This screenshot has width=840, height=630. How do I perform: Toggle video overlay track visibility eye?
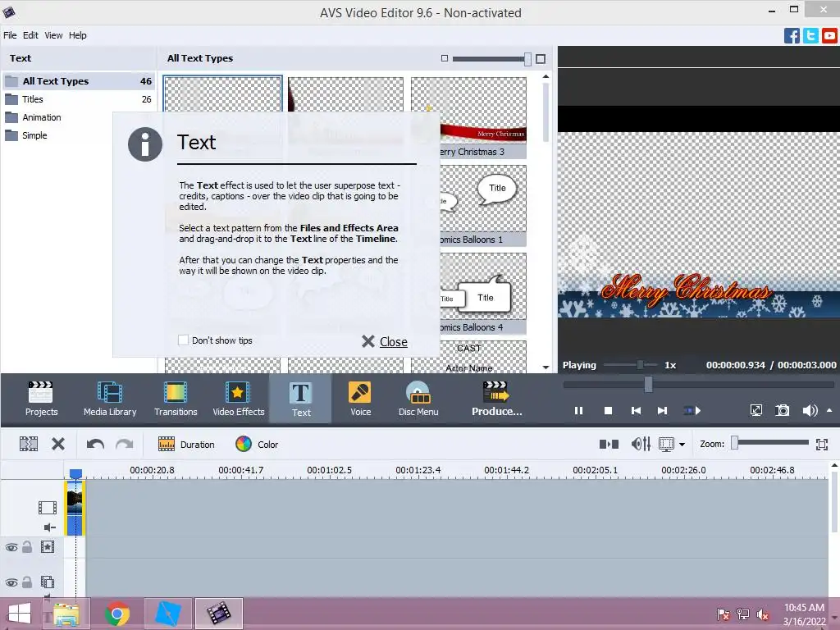pyautogui.click(x=11, y=582)
